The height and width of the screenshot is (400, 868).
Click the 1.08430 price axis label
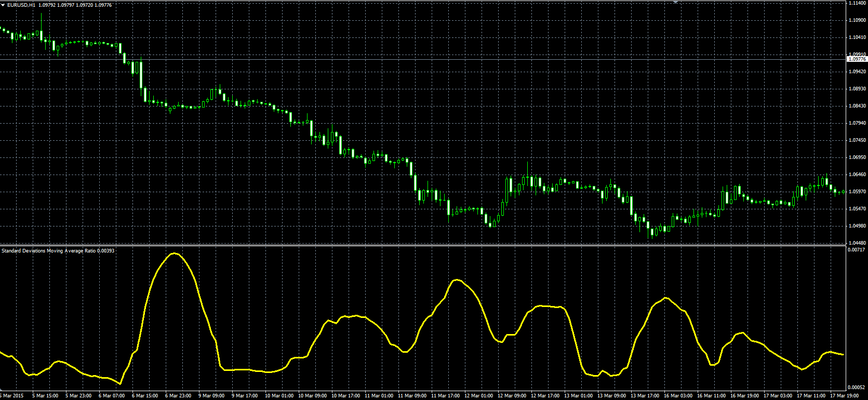pyautogui.click(x=857, y=106)
